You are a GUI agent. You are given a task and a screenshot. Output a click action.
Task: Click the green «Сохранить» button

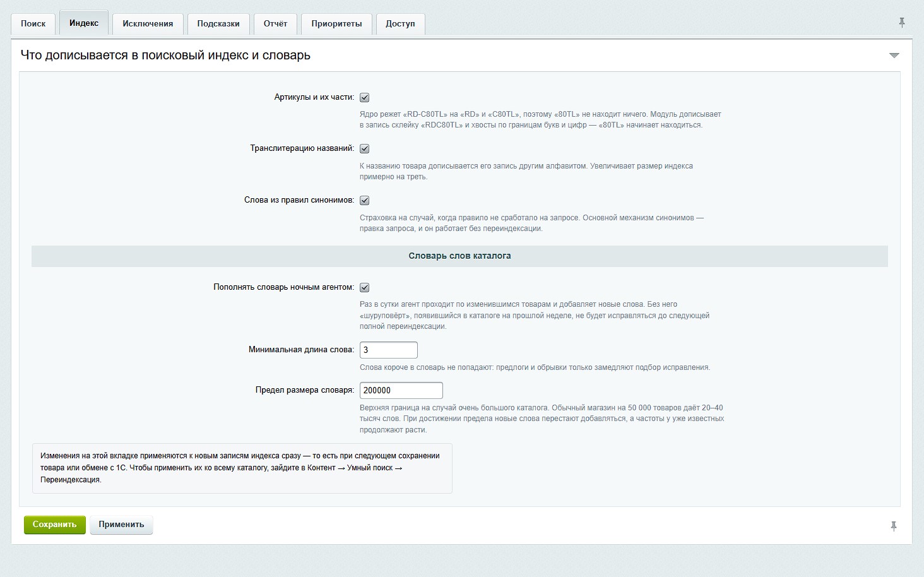(55, 525)
